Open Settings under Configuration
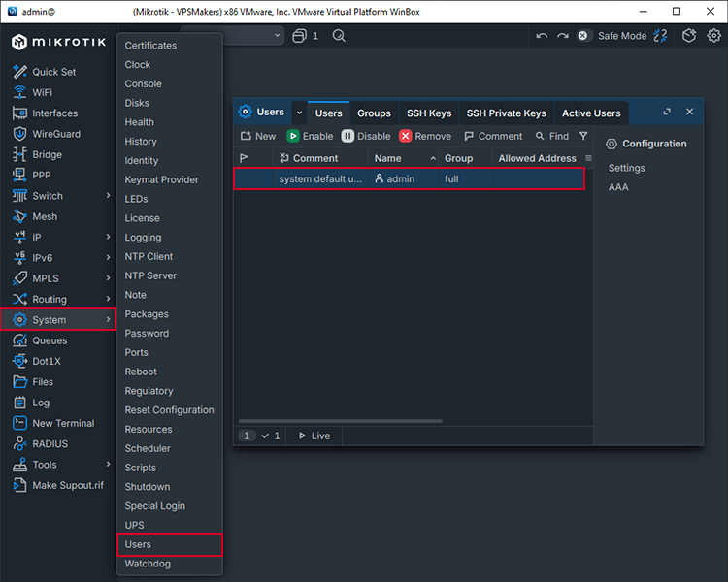728x582 pixels. pos(626,168)
